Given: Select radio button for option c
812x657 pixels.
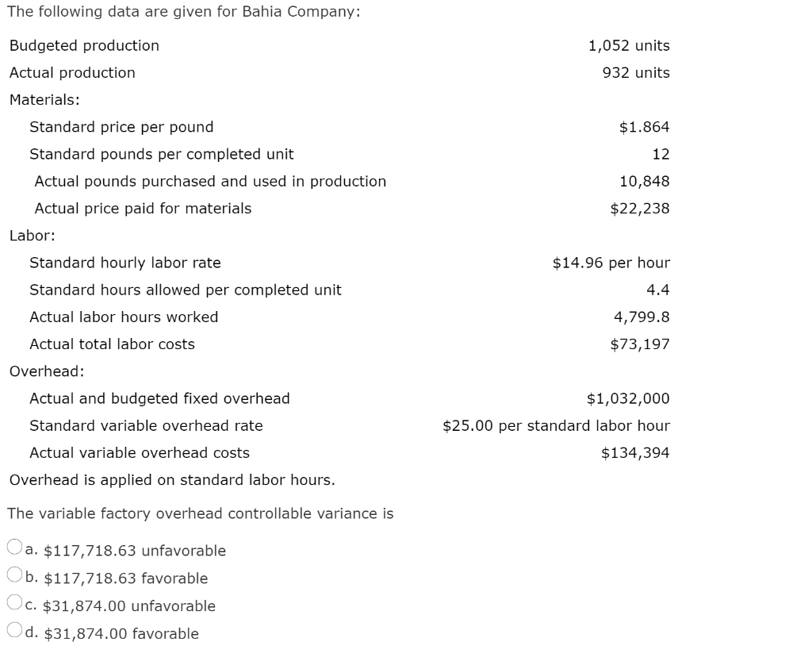Looking at the screenshot, I should click(13, 601).
